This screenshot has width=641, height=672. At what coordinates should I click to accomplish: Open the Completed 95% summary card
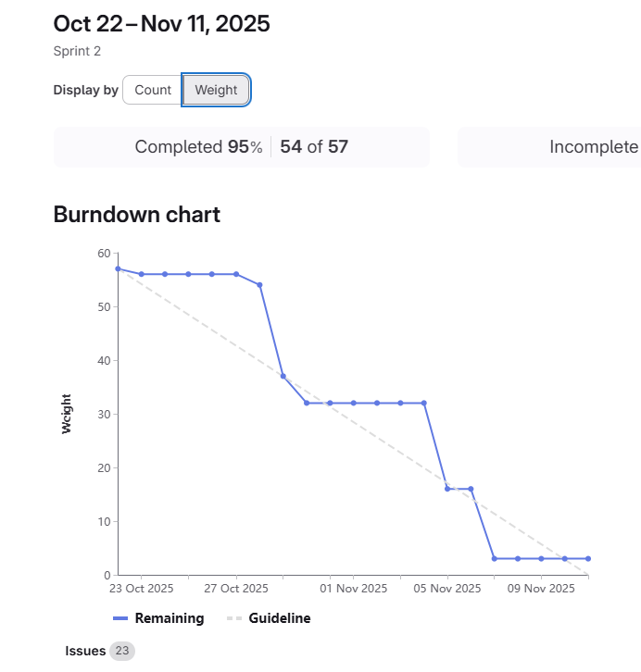pos(242,147)
